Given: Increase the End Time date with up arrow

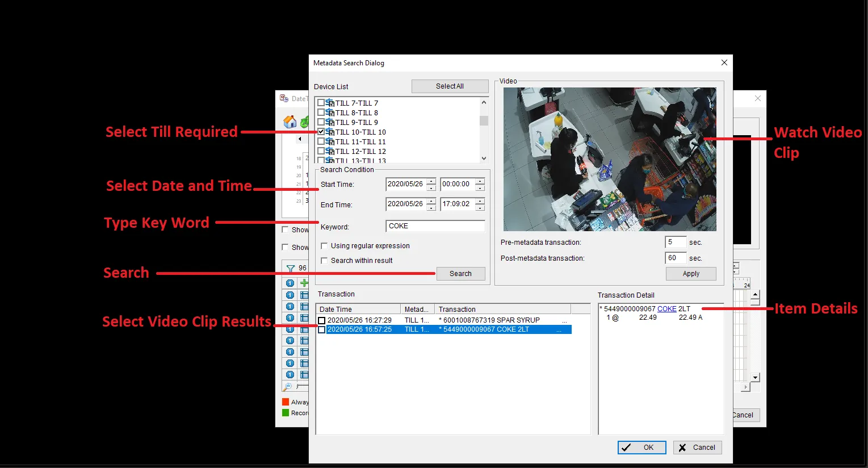Looking at the screenshot, I should click(431, 200).
